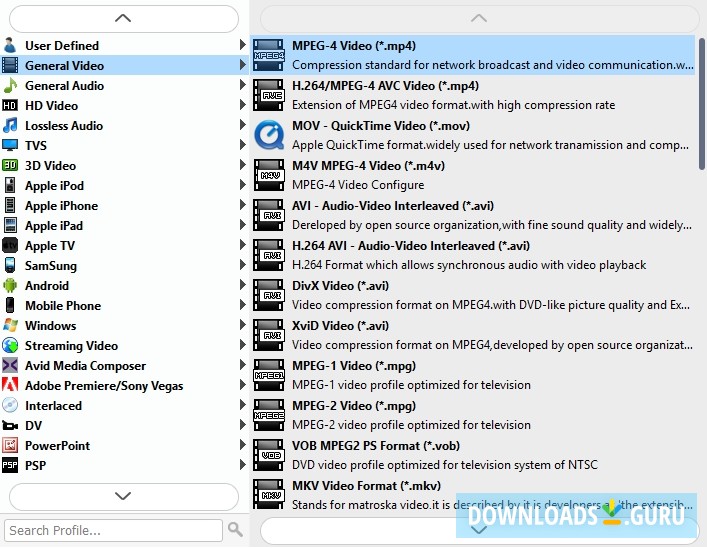Viewport: 707px width, 548px height.
Task: Select MKV Video Format (*.mkv)
Action: (x=473, y=495)
